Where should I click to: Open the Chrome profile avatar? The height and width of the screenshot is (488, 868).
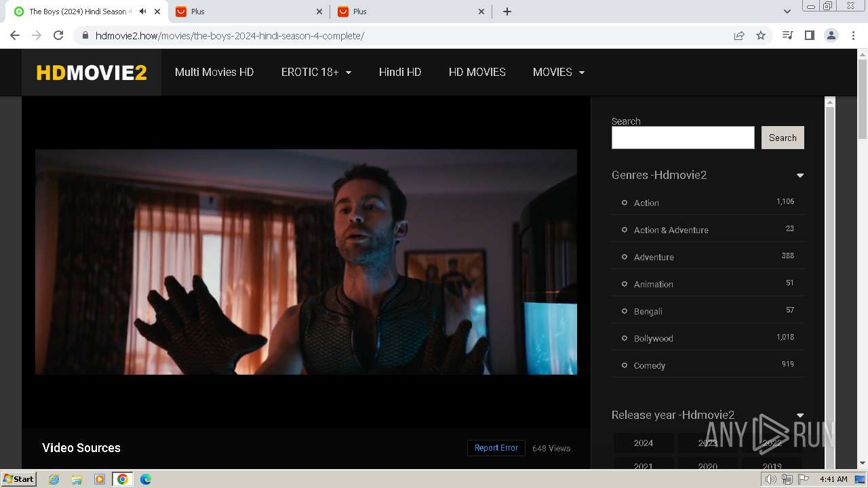[x=831, y=35]
